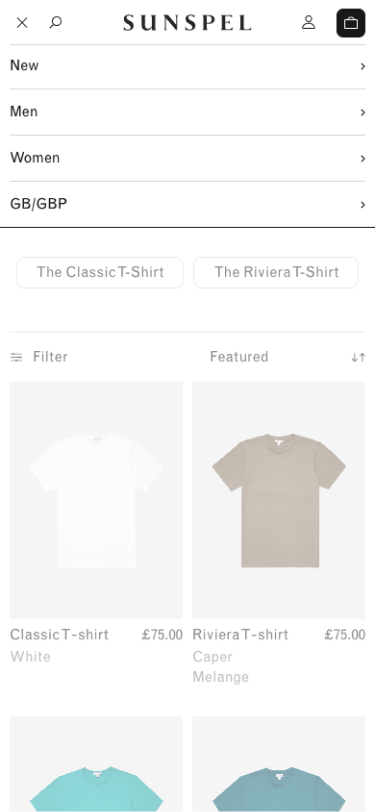Expand the Women menu chevron

tap(363, 158)
